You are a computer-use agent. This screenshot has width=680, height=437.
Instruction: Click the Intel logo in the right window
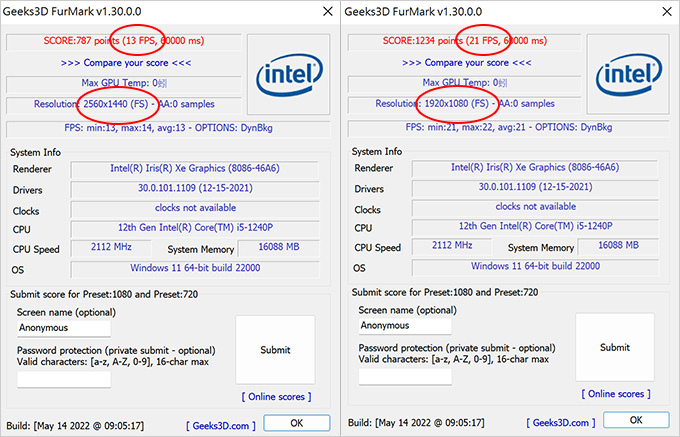pos(628,74)
